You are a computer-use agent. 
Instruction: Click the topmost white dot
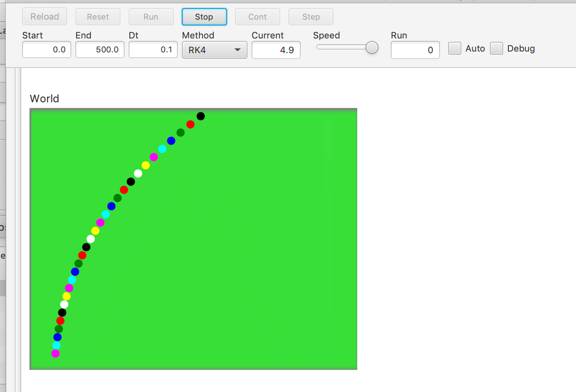point(138,173)
